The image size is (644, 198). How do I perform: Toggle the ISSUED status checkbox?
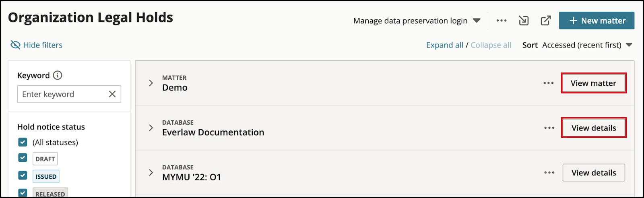pyautogui.click(x=23, y=175)
